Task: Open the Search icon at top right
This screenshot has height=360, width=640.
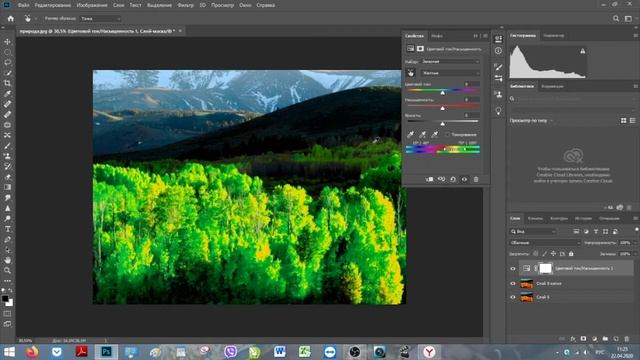Action: (x=616, y=18)
